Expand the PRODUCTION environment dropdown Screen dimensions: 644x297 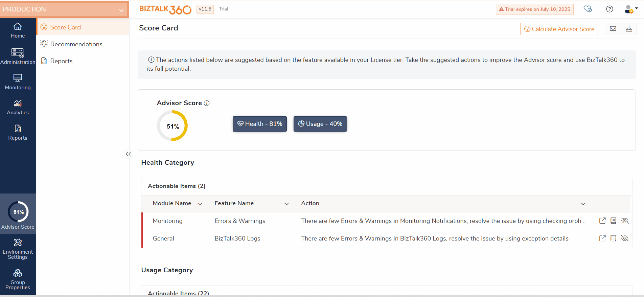pos(121,10)
